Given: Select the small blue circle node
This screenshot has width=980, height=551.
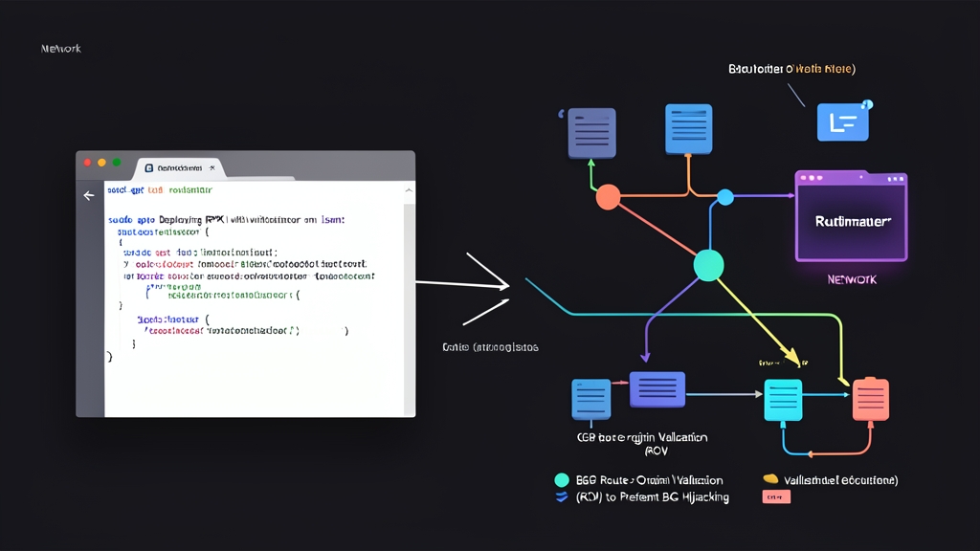Looking at the screenshot, I should (x=725, y=197).
